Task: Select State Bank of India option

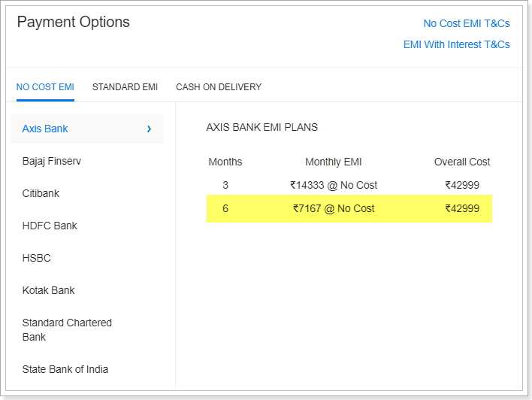Action: (x=65, y=369)
